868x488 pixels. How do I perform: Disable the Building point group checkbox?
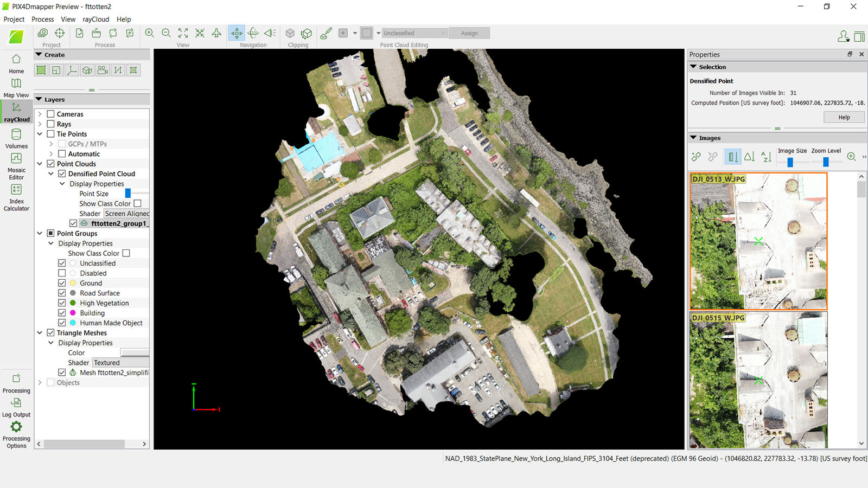tap(62, 313)
